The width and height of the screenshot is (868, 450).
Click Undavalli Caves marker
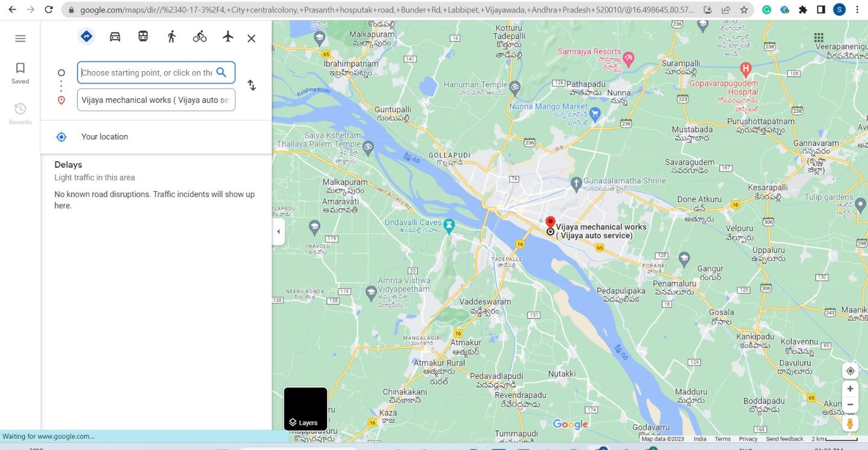(449, 225)
